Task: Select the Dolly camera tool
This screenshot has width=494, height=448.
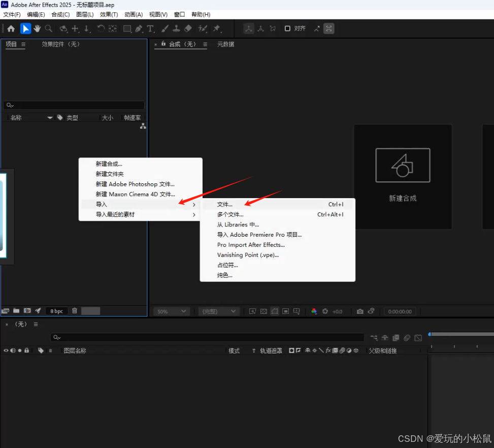Action: click(x=87, y=28)
